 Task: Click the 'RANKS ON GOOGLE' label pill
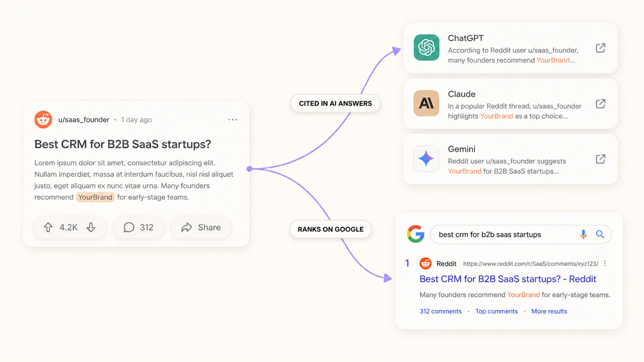[330, 229]
